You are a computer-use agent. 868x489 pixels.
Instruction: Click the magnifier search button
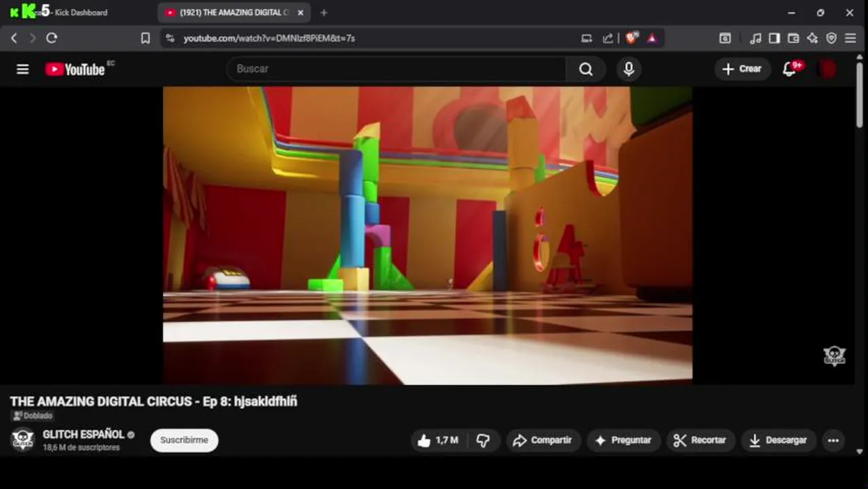(x=585, y=69)
